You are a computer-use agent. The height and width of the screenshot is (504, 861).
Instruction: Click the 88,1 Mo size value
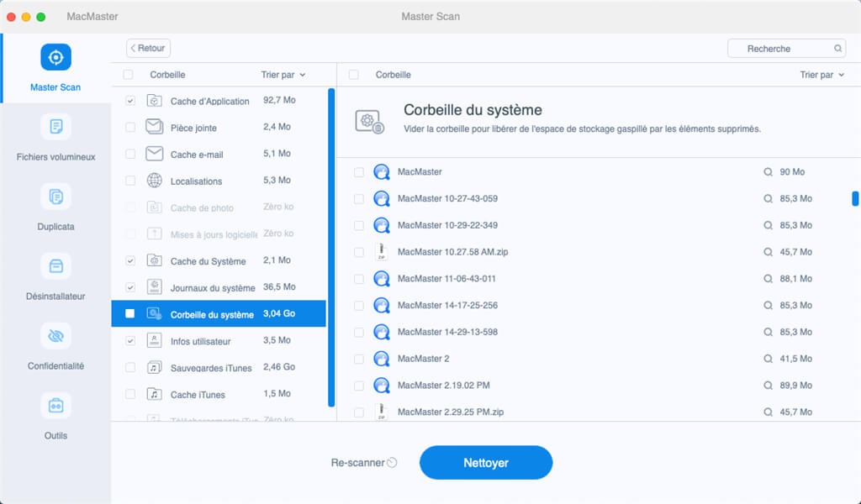795,279
